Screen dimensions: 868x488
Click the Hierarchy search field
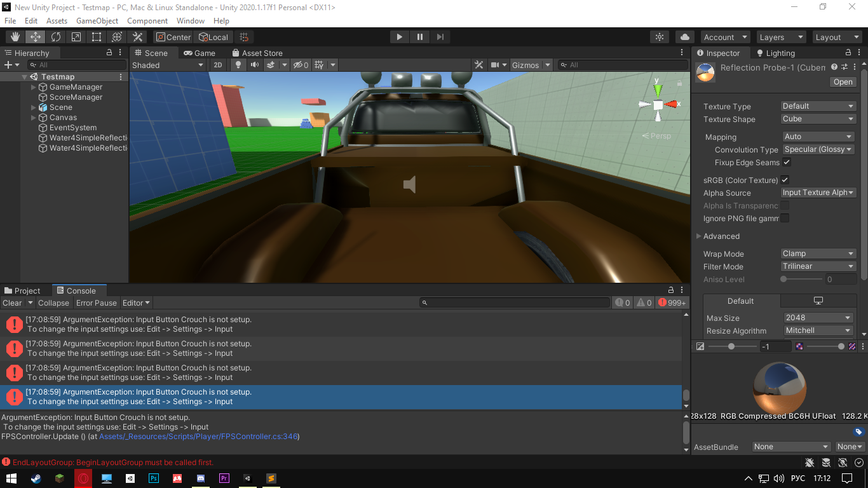click(78, 65)
